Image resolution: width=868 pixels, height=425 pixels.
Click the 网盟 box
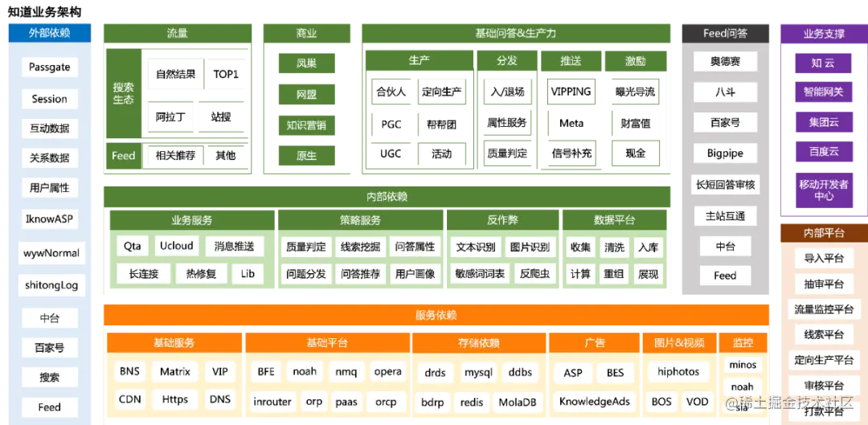pyautogui.click(x=307, y=95)
